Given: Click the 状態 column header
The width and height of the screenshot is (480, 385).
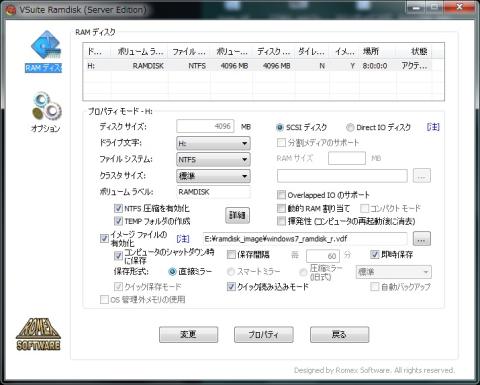Looking at the screenshot, I should (x=414, y=51).
